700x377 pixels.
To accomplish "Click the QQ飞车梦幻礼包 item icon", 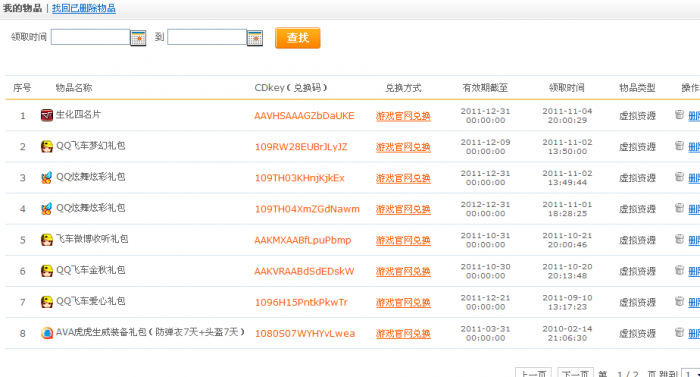I will [46, 147].
